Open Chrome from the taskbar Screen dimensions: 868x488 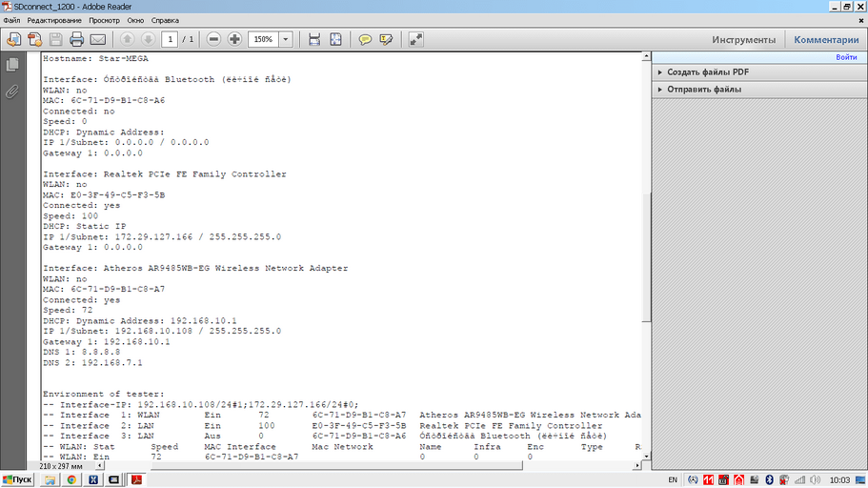click(x=71, y=479)
